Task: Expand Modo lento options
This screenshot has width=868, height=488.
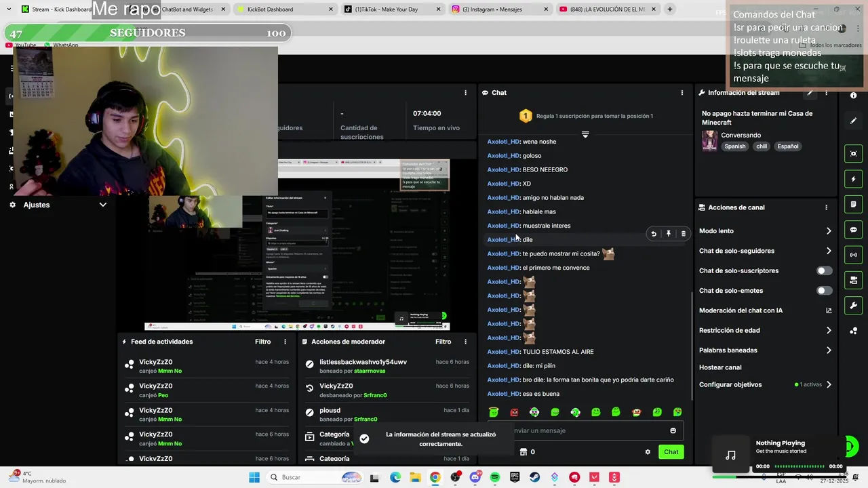Action: (x=829, y=231)
